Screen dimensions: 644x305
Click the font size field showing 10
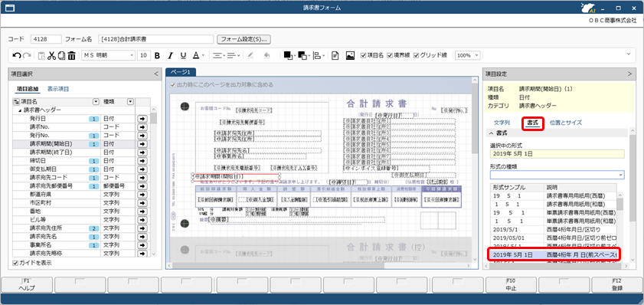[x=144, y=55]
